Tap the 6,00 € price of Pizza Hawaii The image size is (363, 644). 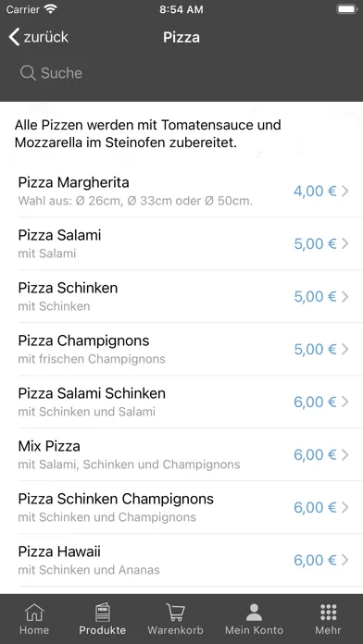tap(316, 560)
